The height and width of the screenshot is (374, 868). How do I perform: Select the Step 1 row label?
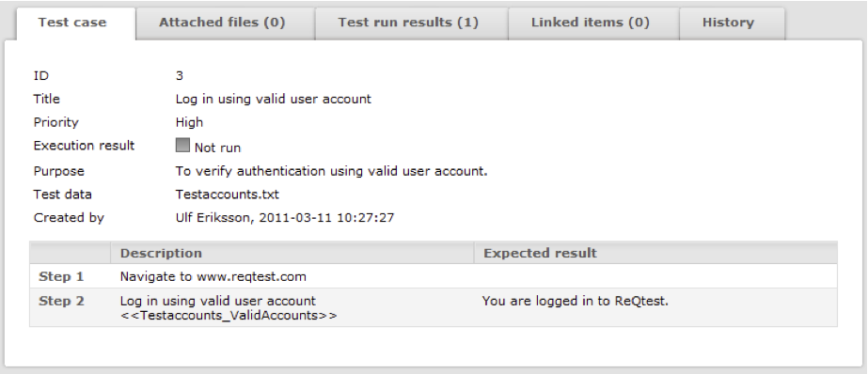pos(61,276)
